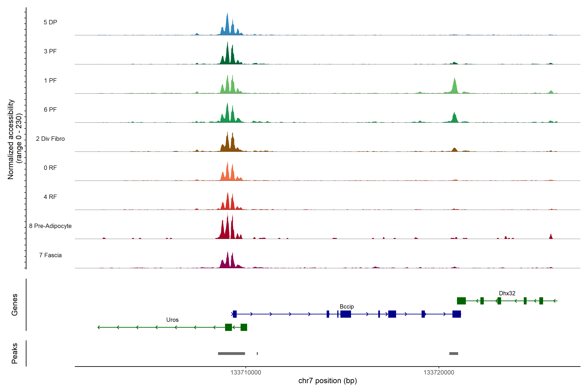The width and height of the screenshot is (588, 392).
Task: Click the Bccip gene name
Action: (x=346, y=307)
